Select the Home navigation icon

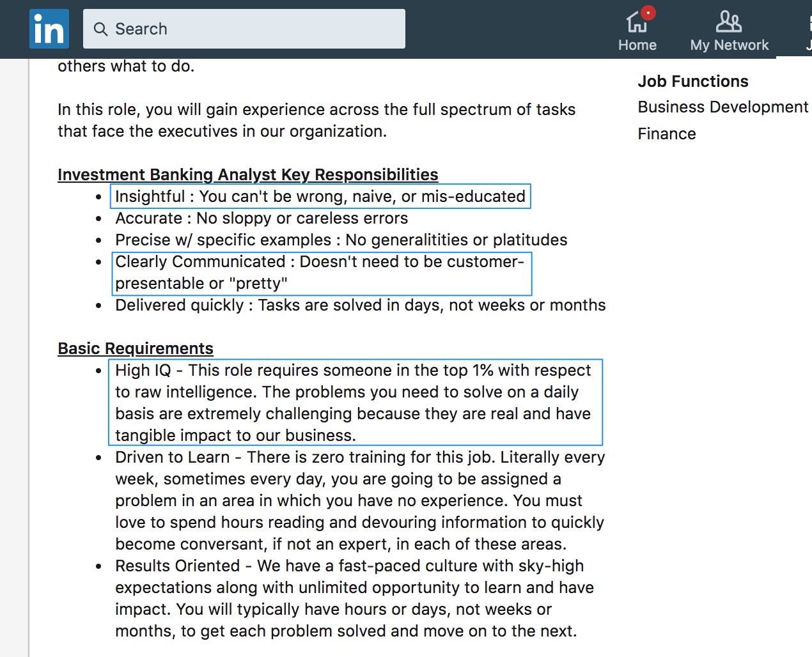(637, 29)
